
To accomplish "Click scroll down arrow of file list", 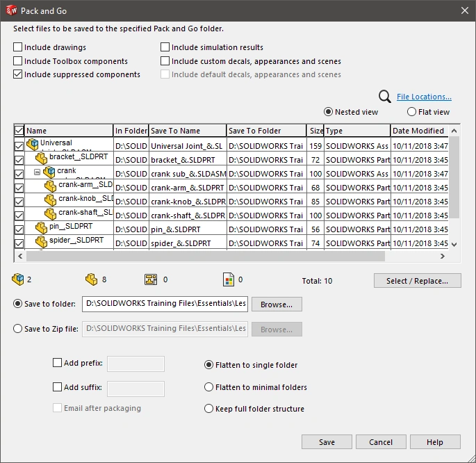I will pos(454,245).
